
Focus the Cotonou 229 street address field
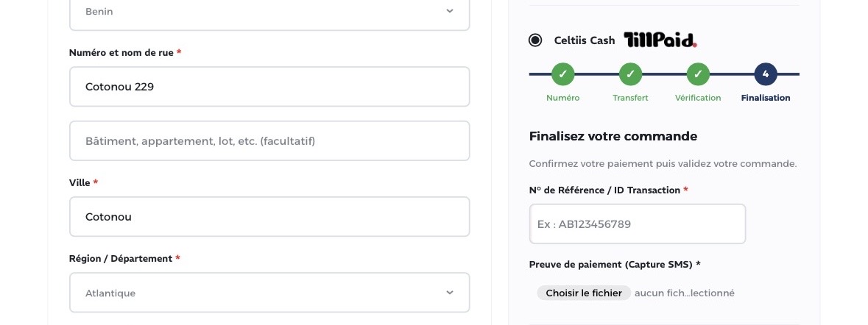pos(269,87)
